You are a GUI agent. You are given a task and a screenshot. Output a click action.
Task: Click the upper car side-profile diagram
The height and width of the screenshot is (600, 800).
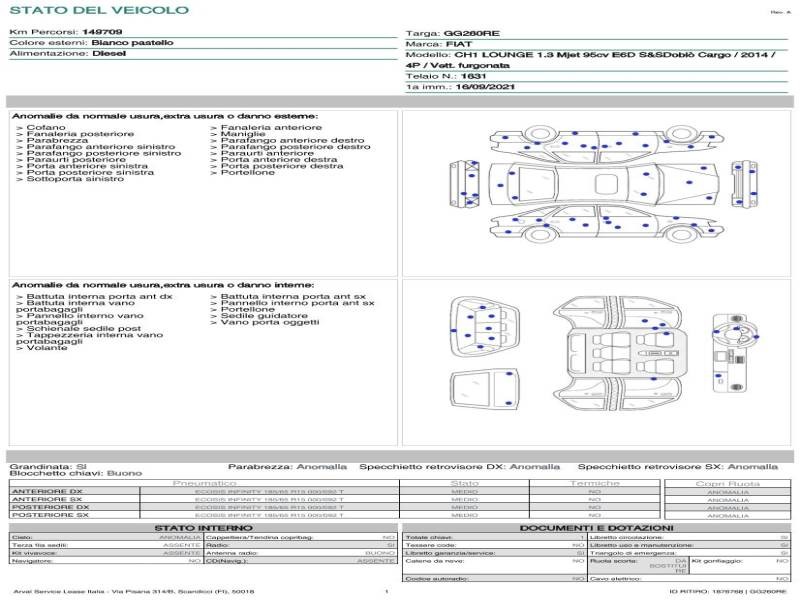pos(607,143)
